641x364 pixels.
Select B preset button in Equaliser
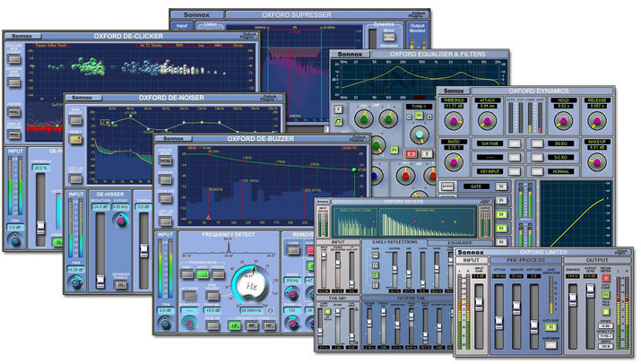click(x=427, y=154)
